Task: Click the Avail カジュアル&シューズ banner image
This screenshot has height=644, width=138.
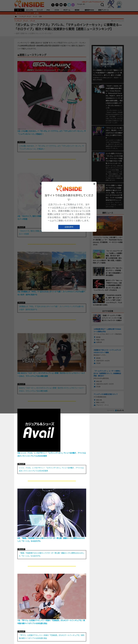Action: [39, 430]
